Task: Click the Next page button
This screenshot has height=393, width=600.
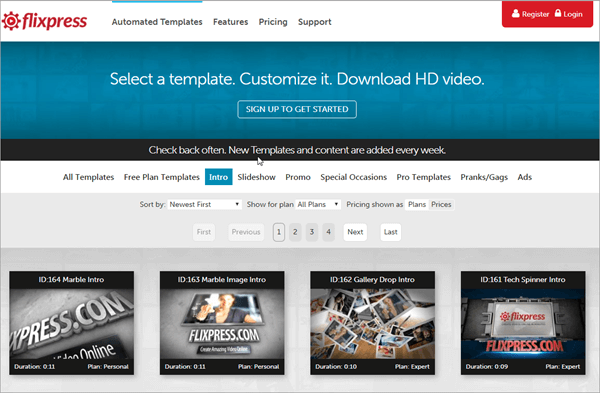Action: click(355, 232)
